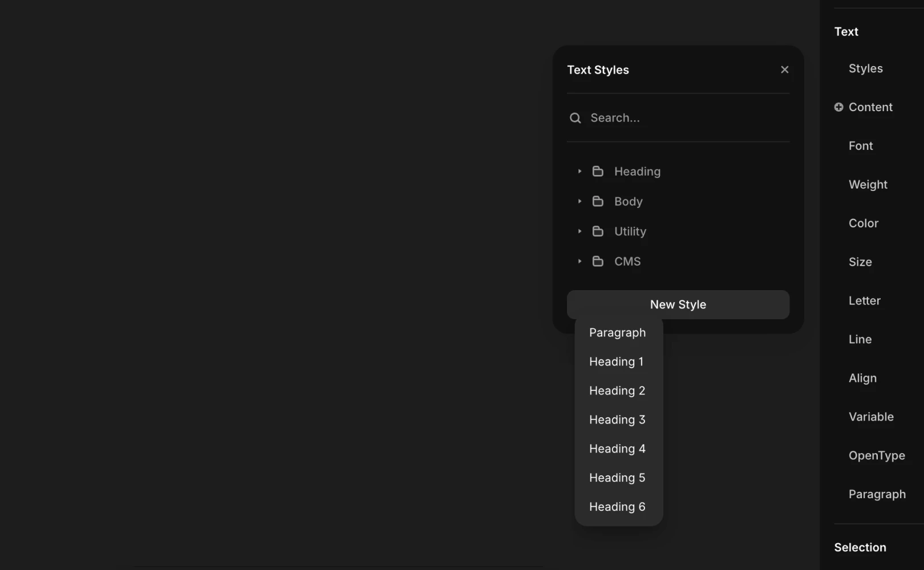This screenshot has height=570, width=924.
Task: Click the Paragraph label in the sidebar
Action: click(x=877, y=494)
